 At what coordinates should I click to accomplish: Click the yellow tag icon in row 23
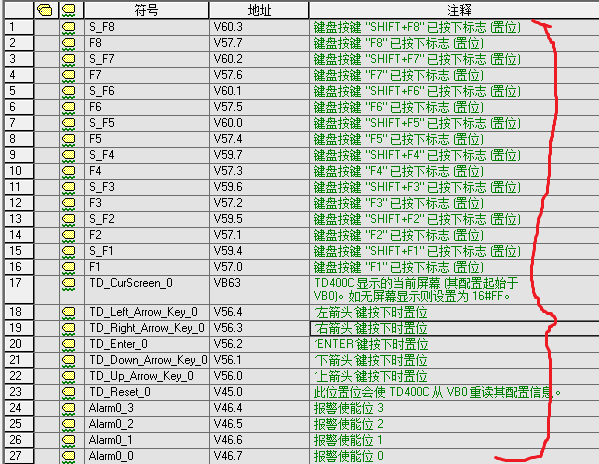tap(69, 393)
